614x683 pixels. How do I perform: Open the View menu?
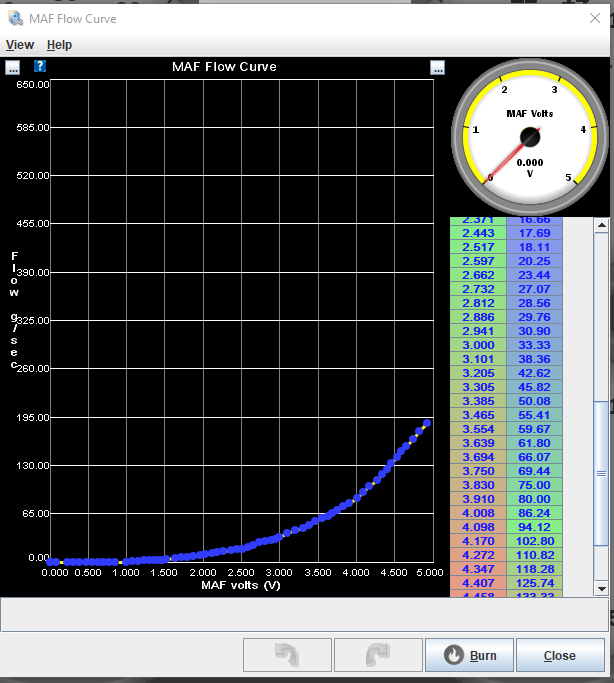tap(20, 45)
